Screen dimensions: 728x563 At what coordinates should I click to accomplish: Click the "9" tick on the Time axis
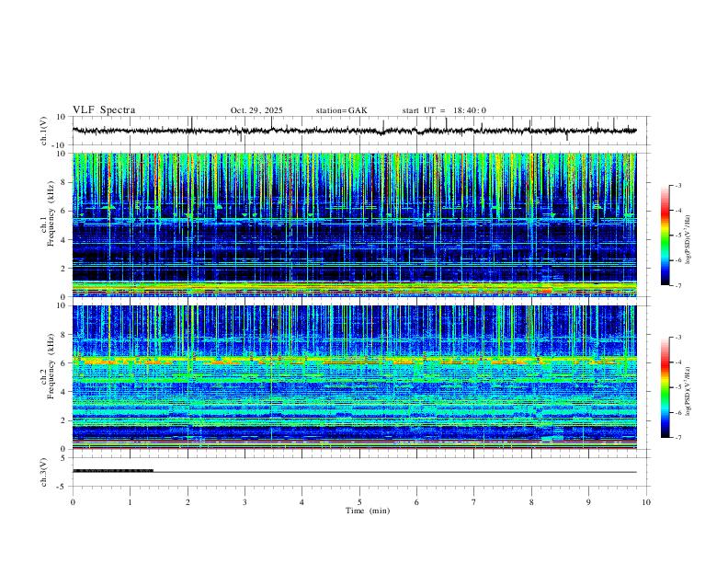pos(588,502)
